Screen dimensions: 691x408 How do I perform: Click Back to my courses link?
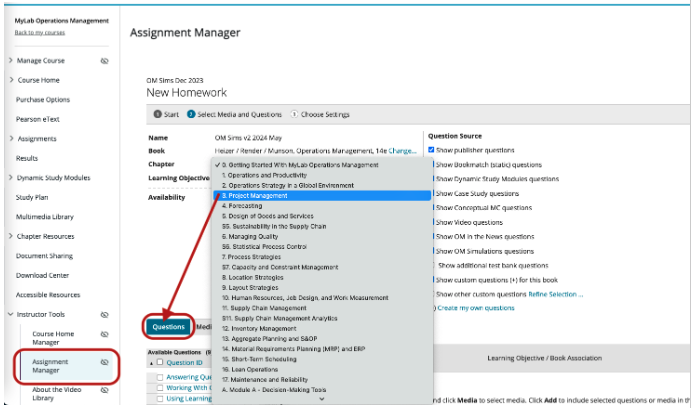click(41, 33)
